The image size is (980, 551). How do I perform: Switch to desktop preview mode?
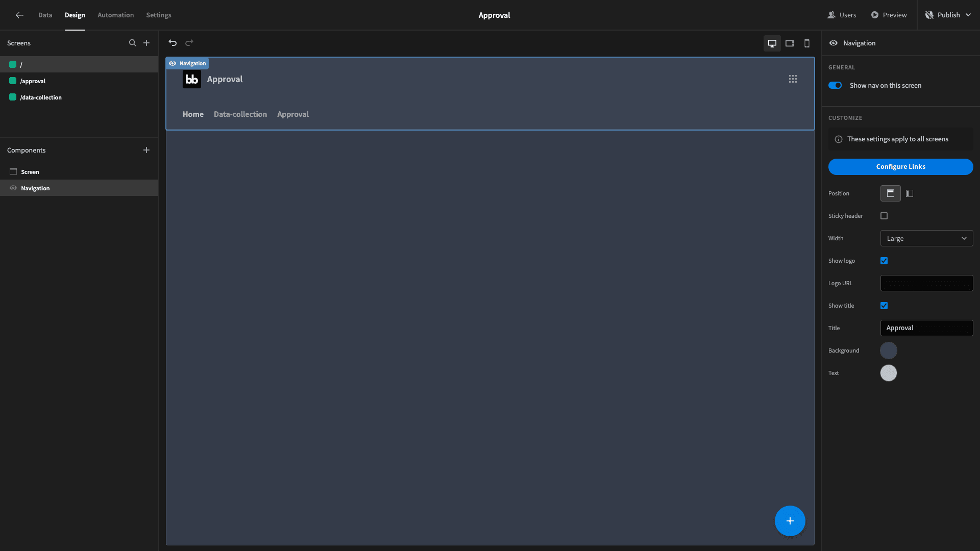pyautogui.click(x=772, y=43)
